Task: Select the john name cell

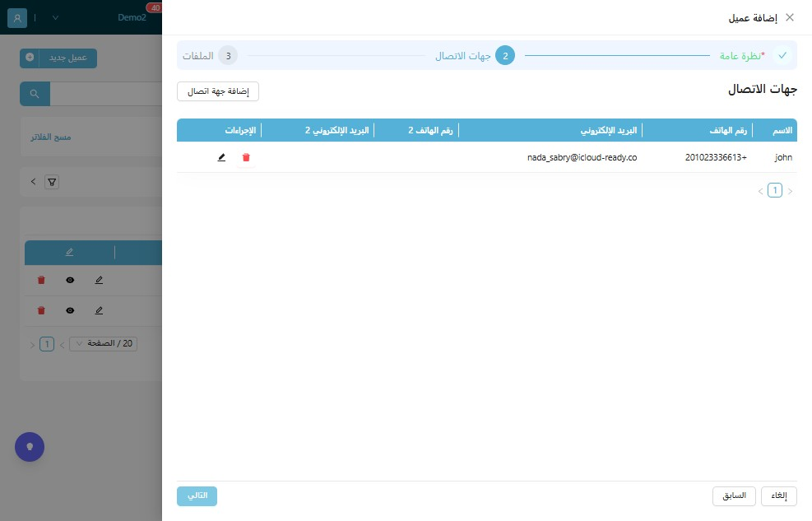Action: pyautogui.click(x=783, y=157)
